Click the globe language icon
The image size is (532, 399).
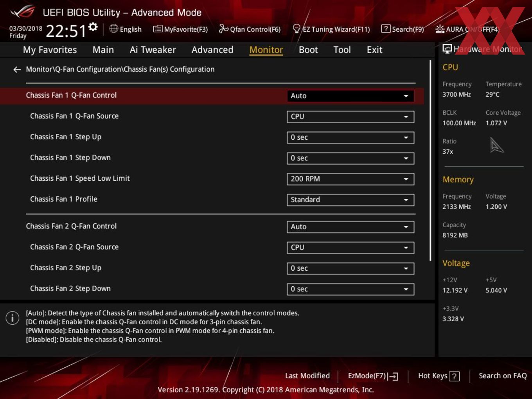[x=113, y=29]
